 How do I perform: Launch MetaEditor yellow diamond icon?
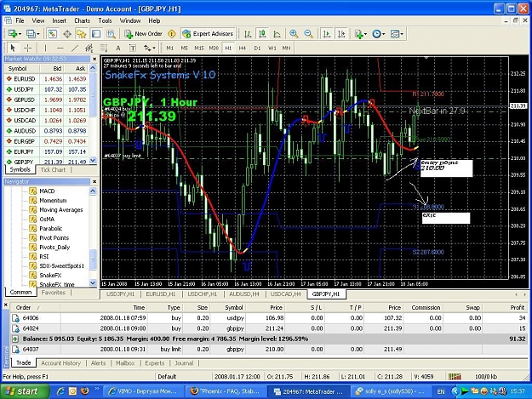coord(172,34)
